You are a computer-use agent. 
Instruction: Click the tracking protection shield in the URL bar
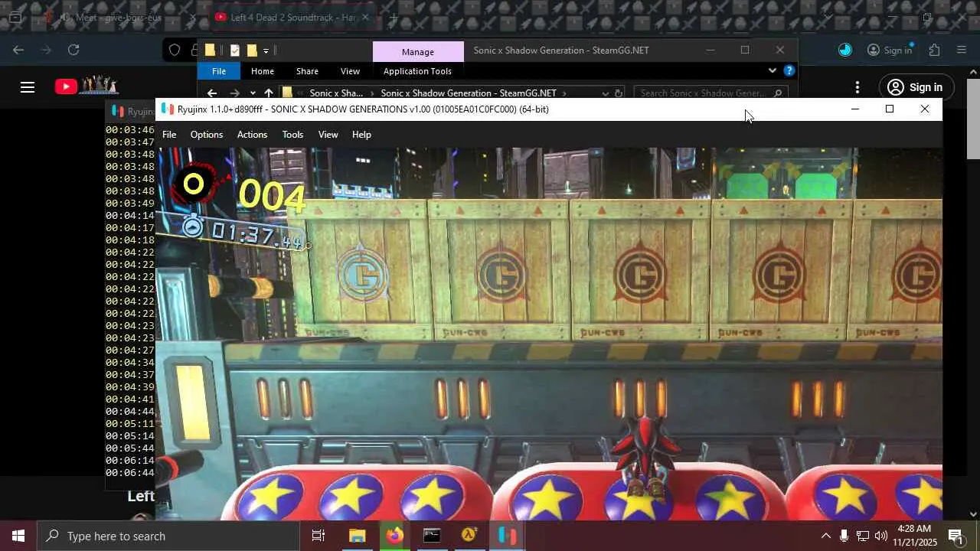175,51
